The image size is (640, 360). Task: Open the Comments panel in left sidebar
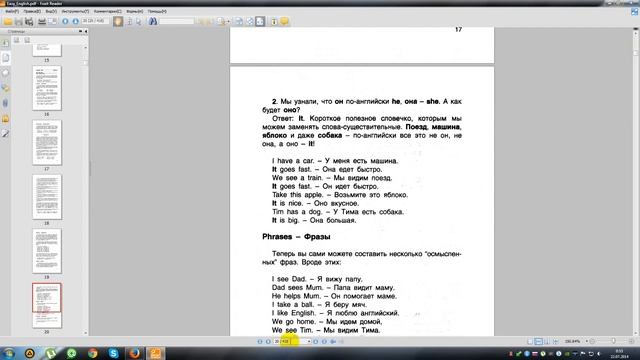[5, 88]
